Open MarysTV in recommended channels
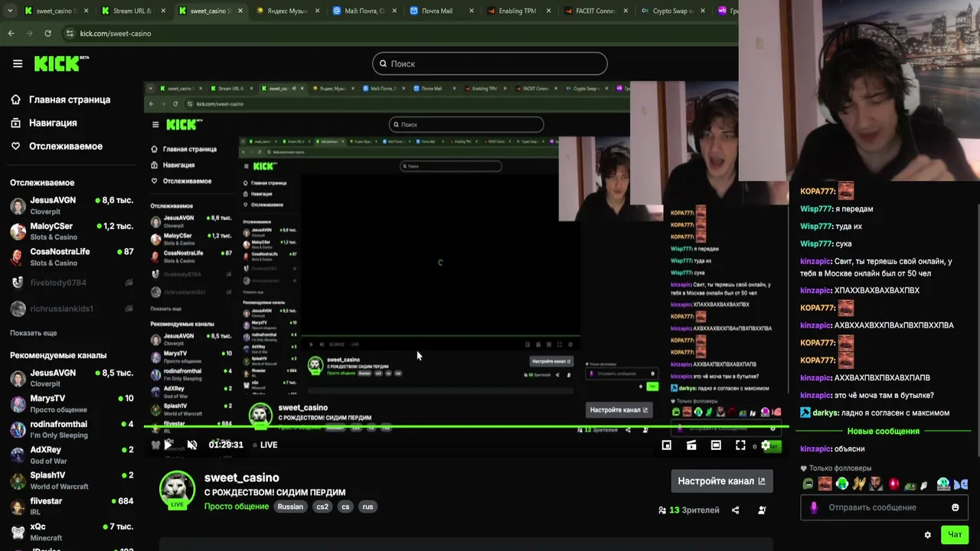 (x=73, y=403)
